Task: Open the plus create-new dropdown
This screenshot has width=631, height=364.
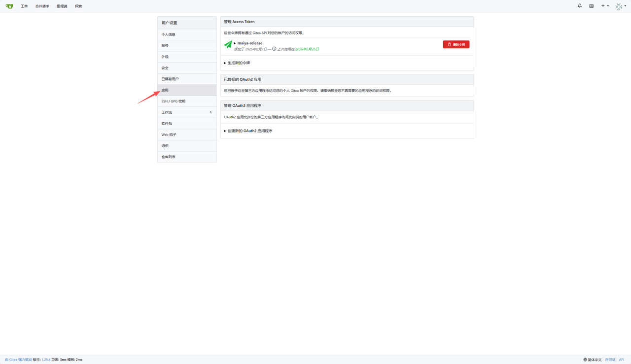Action: pos(605,6)
